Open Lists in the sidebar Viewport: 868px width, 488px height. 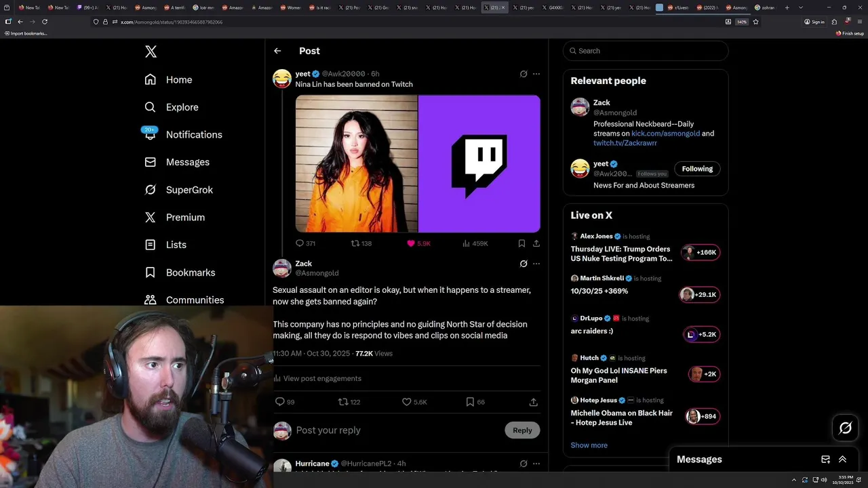coord(165,245)
